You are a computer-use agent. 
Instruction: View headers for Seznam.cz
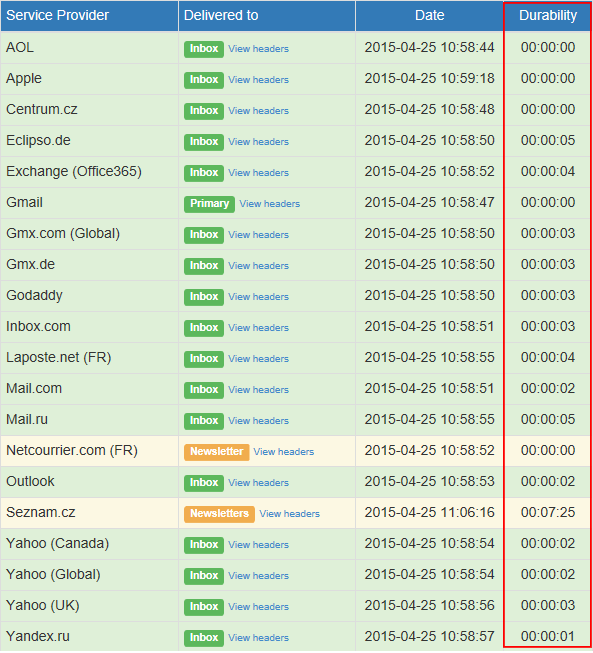(289, 514)
